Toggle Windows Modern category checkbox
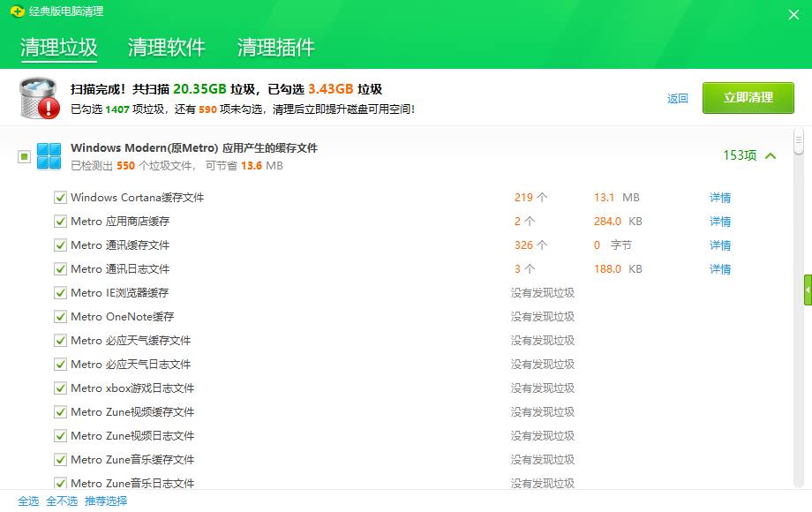This screenshot has width=812, height=512. [24, 156]
